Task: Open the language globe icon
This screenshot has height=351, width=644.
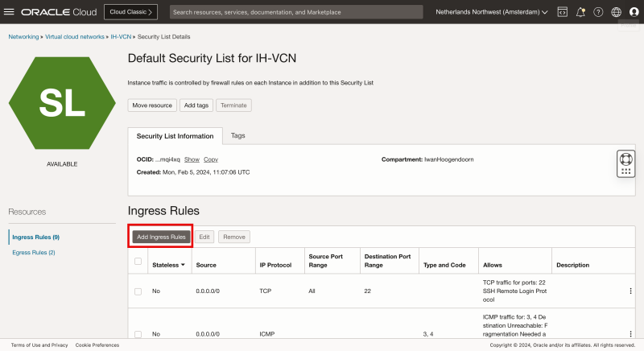Action: click(x=616, y=12)
